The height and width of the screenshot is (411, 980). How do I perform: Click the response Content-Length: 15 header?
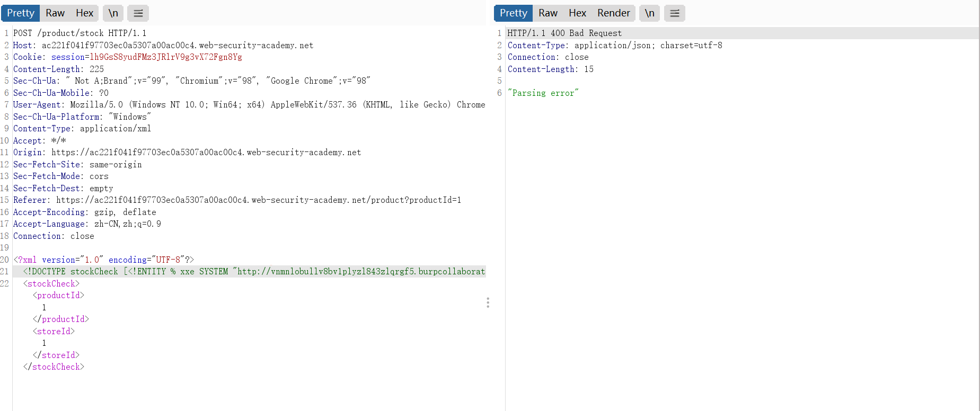click(550, 69)
